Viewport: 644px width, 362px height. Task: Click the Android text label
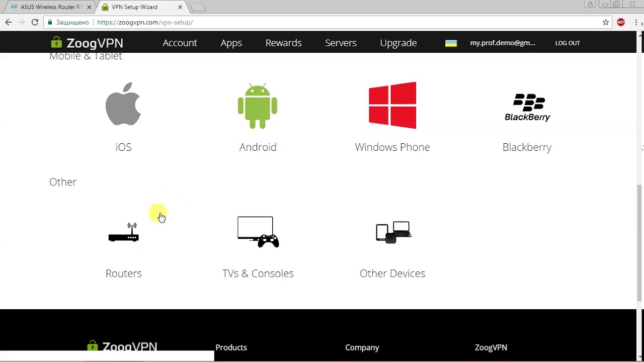[x=258, y=147]
